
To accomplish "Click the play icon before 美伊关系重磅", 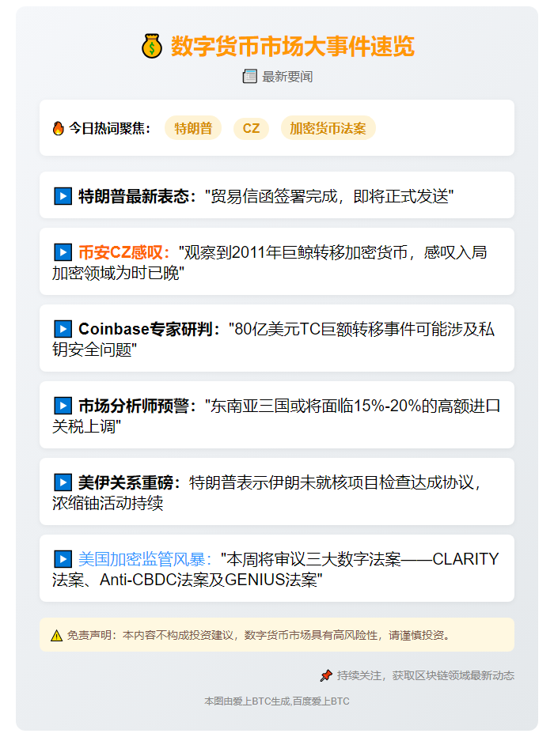I will [x=63, y=482].
